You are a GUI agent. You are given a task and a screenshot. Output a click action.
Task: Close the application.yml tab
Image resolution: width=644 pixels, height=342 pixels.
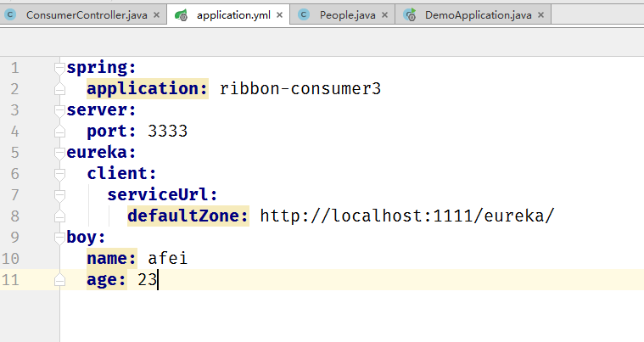tap(280, 15)
